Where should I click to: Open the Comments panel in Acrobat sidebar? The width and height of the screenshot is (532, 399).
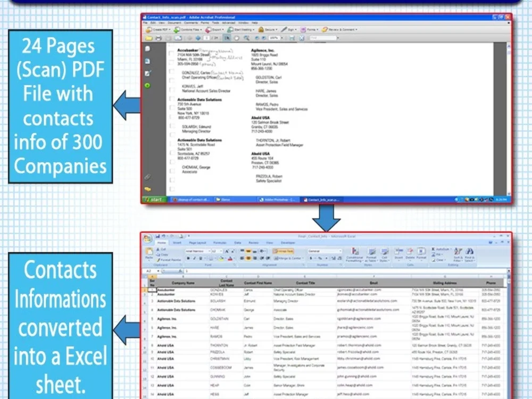pos(147,189)
